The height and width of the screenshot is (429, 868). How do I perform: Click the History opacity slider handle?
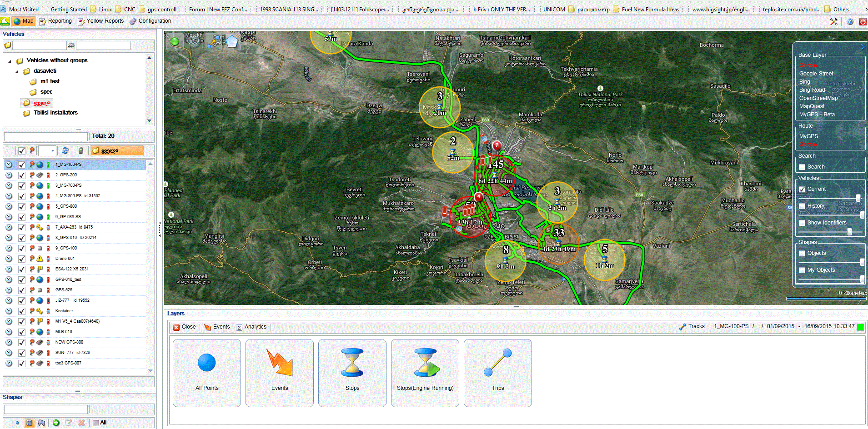[862, 215]
